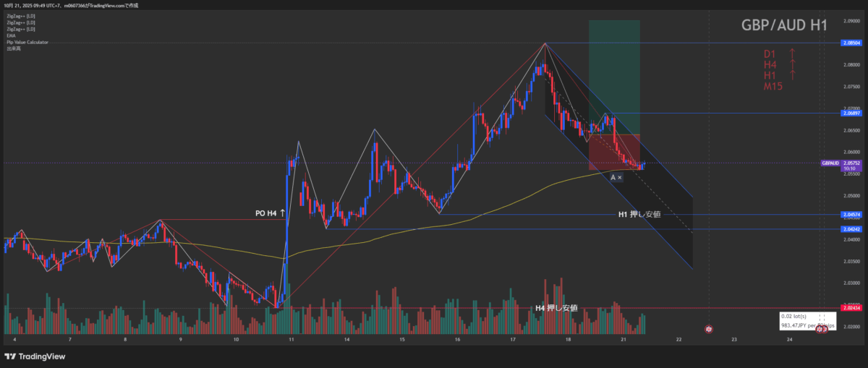Viewport: 868px width, 368px height.
Task: Click the 2.08504 blue price label
Action: pyautogui.click(x=851, y=43)
